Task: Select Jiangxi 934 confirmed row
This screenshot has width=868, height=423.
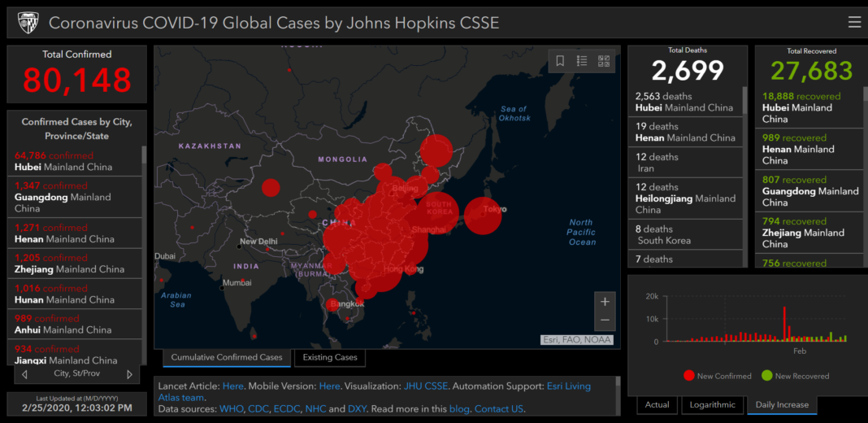Action: 74,352
